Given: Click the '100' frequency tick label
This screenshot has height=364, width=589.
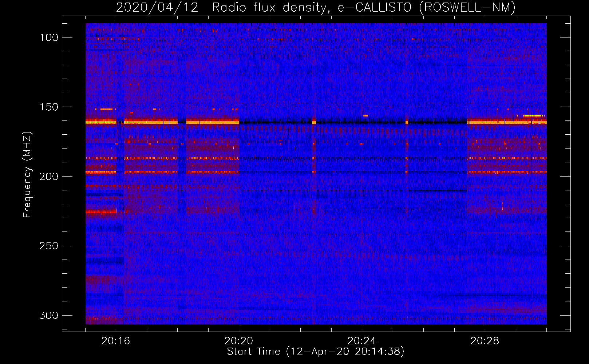Looking at the screenshot, I should coord(49,37).
